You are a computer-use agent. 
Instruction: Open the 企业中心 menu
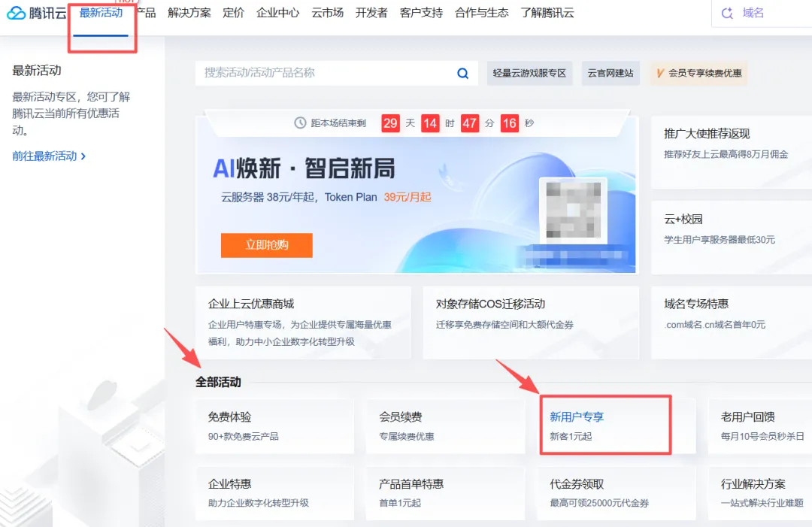[x=278, y=13]
